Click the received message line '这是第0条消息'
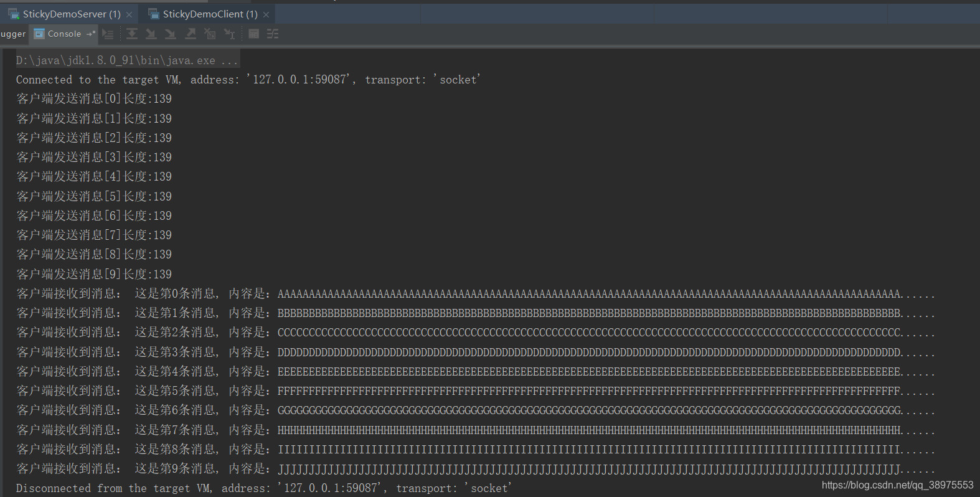 pyautogui.click(x=475, y=293)
